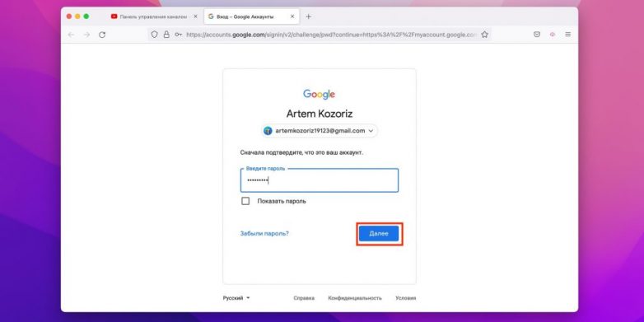Open a new tab with plus button
This screenshot has width=644, height=322.
(309, 16)
